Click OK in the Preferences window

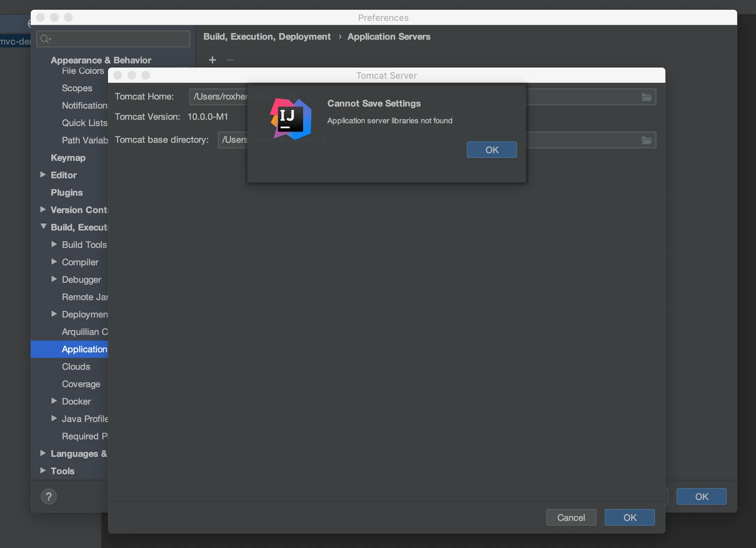tap(701, 497)
